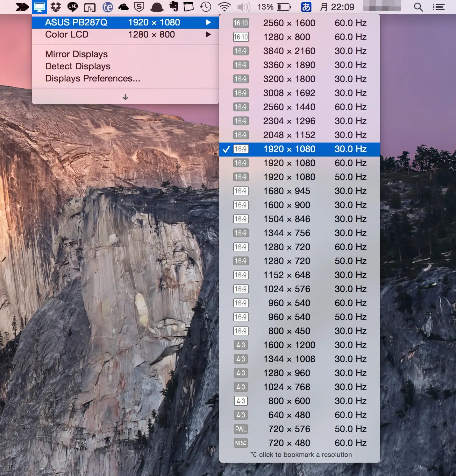
Task: Select 1152 × 648 resolution
Action: (x=300, y=275)
